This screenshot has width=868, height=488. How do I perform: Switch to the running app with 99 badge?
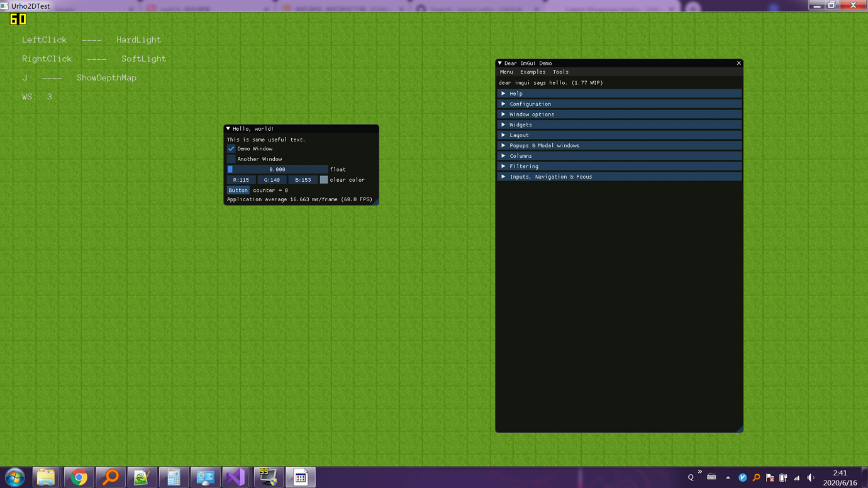pos(269,477)
